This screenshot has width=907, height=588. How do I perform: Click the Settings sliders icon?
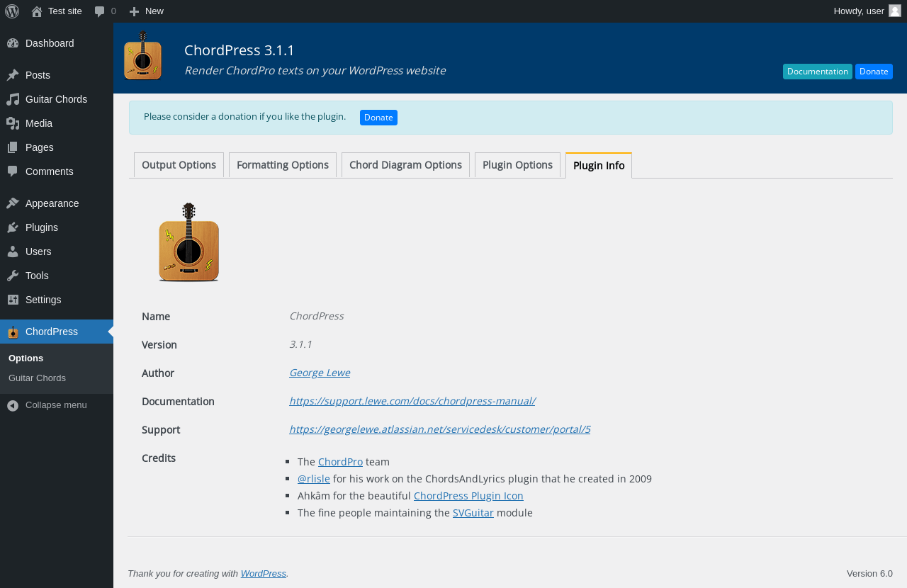pos(13,300)
